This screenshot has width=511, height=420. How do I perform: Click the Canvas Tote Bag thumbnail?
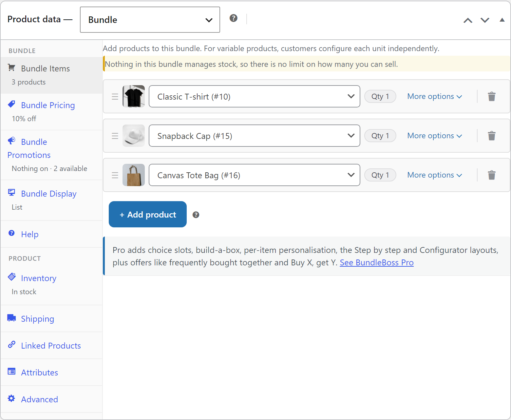(x=134, y=175)
